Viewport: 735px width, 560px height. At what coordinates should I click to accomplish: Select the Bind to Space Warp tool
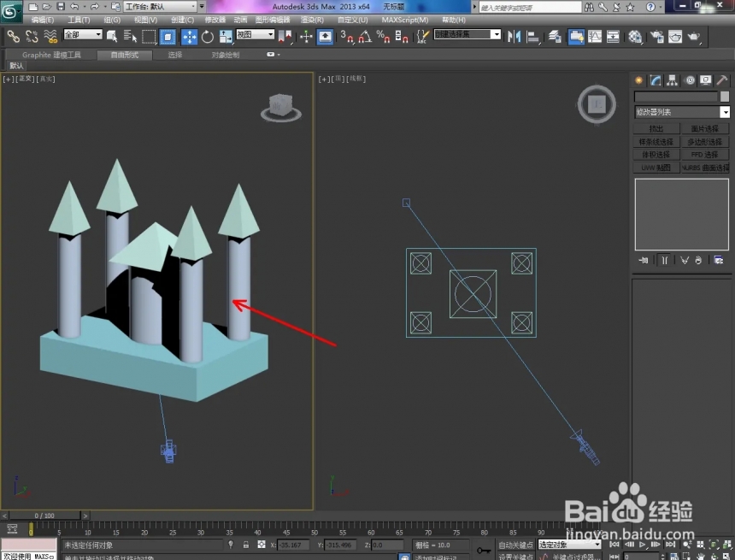coord(50,36)
